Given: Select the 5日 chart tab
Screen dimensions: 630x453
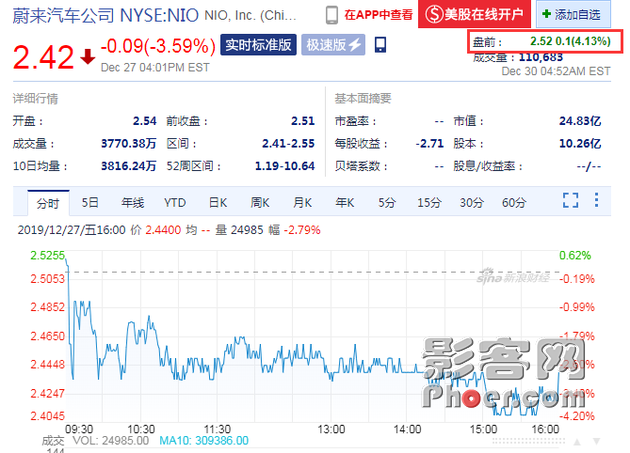Looking at the screenshot, I should tap(90, 202).
